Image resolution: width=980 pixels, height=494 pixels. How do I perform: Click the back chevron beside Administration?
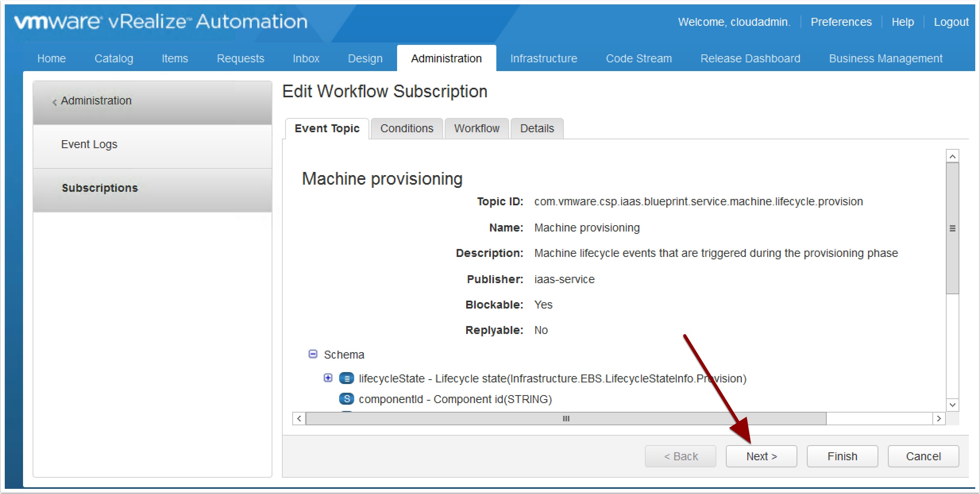[54, 102]
